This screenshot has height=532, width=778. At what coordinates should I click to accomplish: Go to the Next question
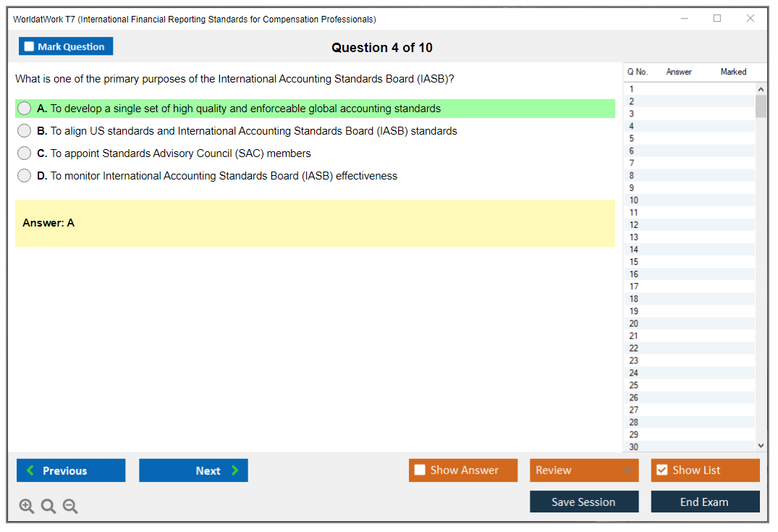193,470
